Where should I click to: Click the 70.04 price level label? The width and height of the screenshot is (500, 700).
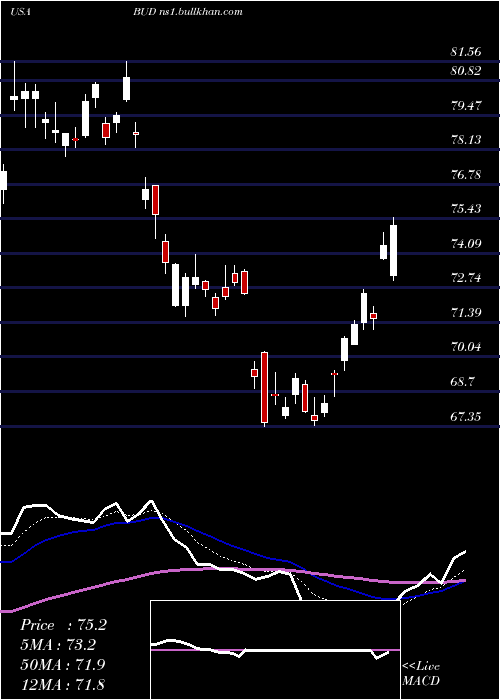pos(466,347)
